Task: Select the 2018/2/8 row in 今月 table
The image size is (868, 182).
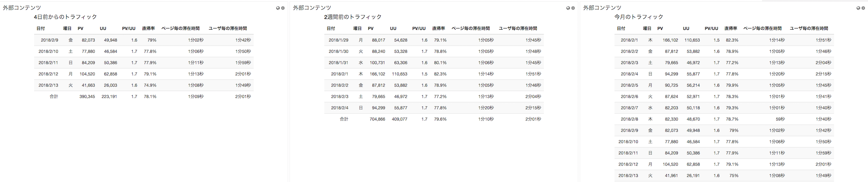Action: pos(724,119)
